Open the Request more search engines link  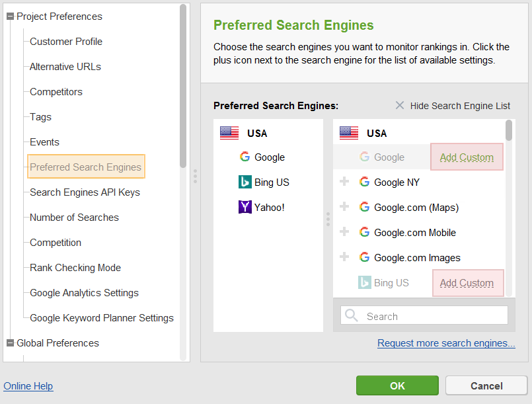(446, 343)
